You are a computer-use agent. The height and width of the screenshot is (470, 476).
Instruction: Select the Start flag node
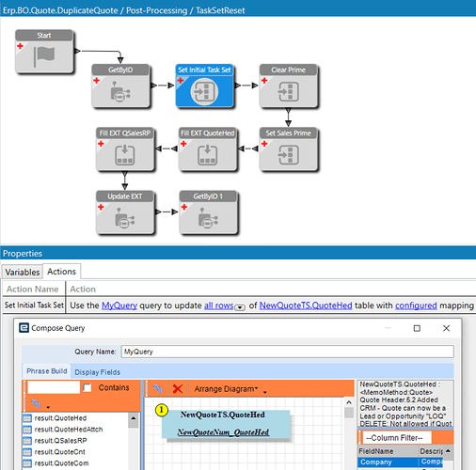(x=44, y=52)
